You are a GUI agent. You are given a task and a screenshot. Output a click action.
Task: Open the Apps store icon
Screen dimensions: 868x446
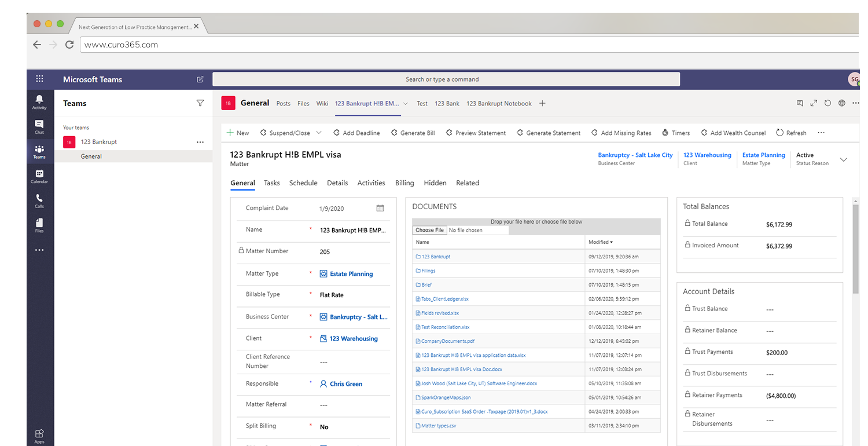coord(39,435)
